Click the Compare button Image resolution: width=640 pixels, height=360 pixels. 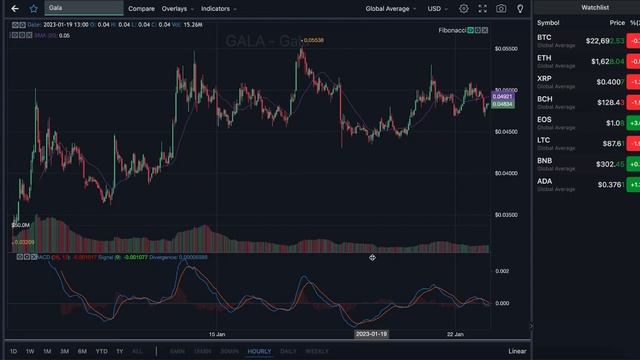tap(141, 9)
